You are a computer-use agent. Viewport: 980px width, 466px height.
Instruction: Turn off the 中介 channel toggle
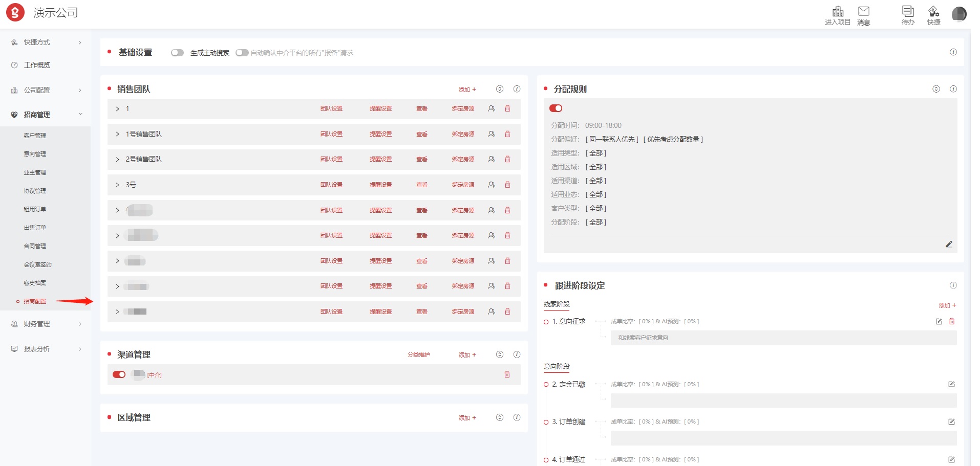point(119,374)
